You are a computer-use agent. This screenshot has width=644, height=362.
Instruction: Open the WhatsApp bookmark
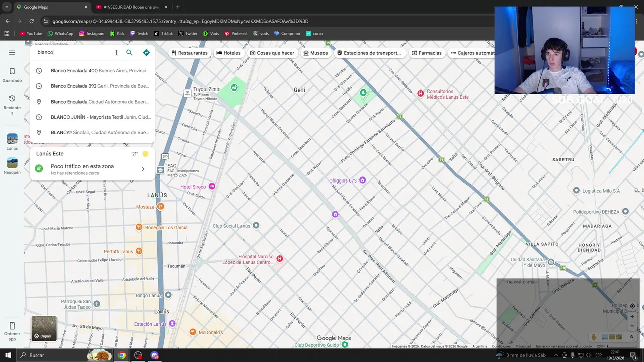click(60, 34)
